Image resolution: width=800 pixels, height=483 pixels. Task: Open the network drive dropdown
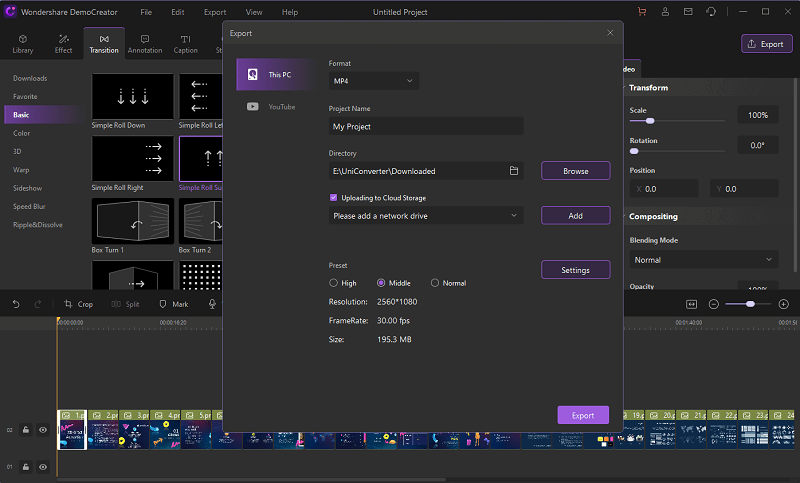pyautogui.click(x=426, y=216)
